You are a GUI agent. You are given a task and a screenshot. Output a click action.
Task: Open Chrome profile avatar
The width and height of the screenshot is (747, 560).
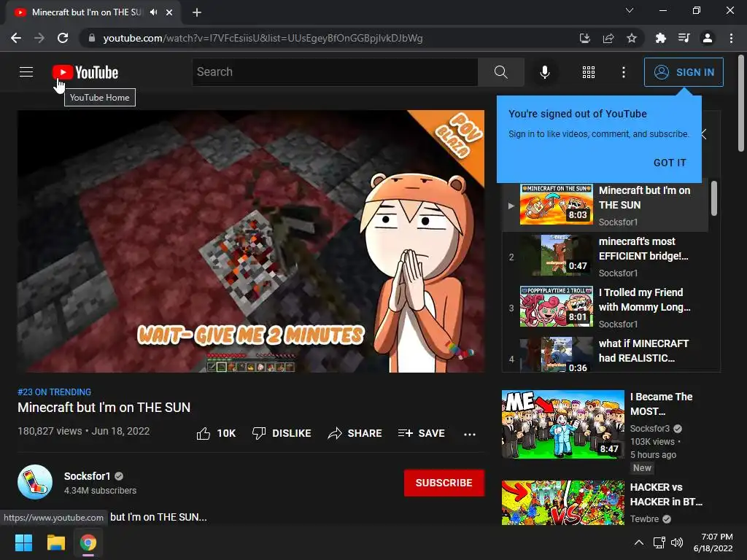708,38
